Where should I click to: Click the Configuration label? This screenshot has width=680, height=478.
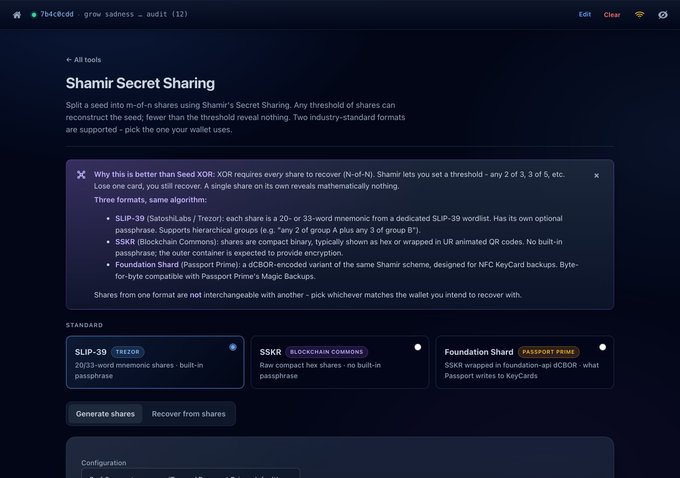(x=104, y=463)
